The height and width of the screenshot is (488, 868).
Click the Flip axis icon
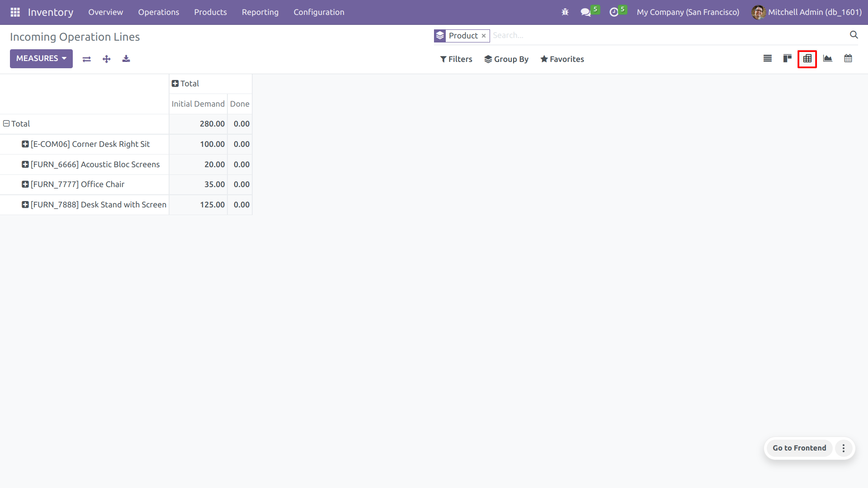87,59
